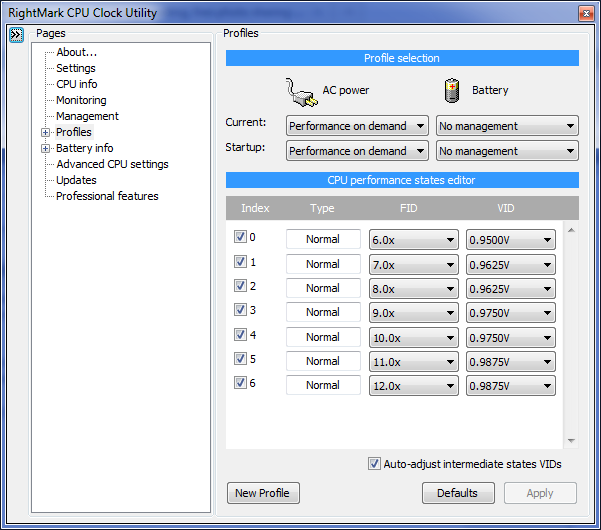601x530 pixels.
Task: Close the RightMark CPU Clock Utility window
Action: [586, 14]
